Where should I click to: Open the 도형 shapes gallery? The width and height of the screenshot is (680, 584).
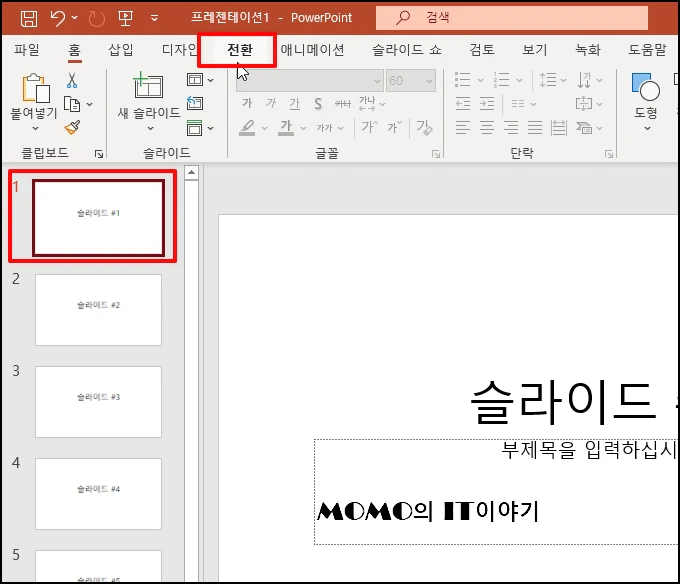pyautogui.click(x=646, y=101)
